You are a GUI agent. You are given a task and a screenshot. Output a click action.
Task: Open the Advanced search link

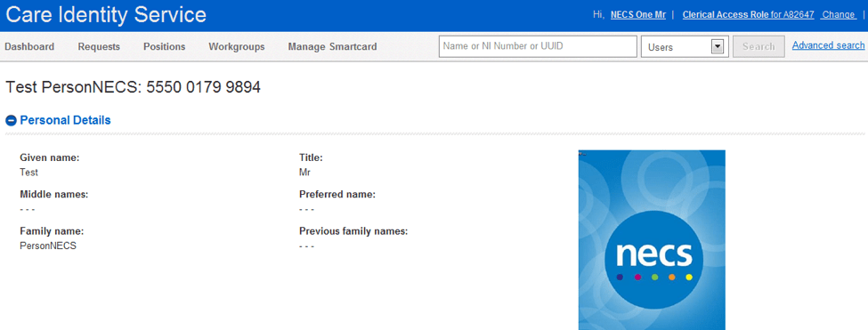(x=828, y=45)
